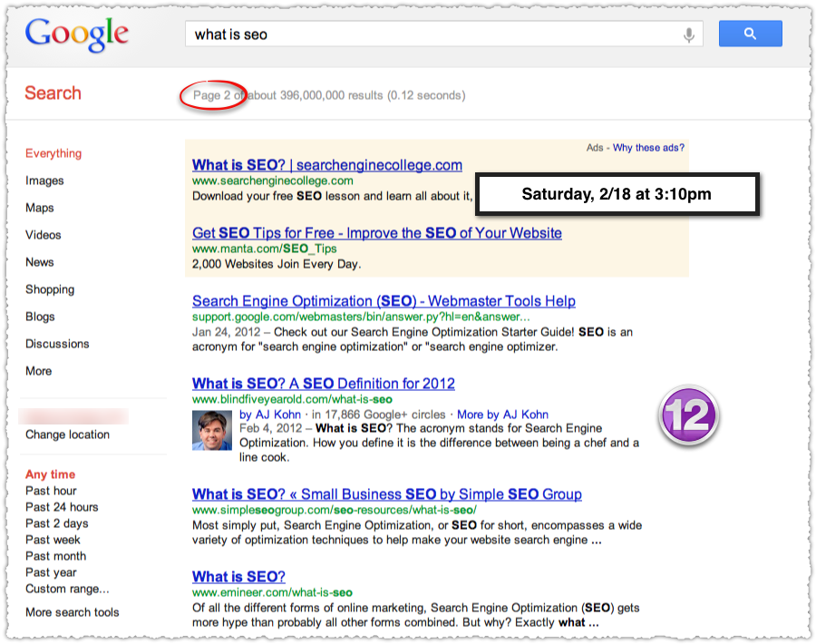The width and height of the screenshot is (816, 644).
Task: Click the '2,000 Websites Join Every Day.' text
Action: click(x=277, y=264)
